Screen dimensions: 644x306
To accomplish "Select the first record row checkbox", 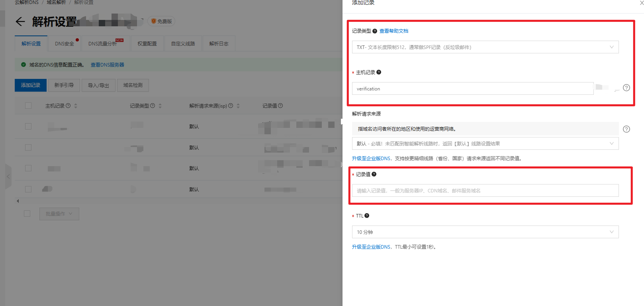I will pyautogui.click(x=28, y=126).
